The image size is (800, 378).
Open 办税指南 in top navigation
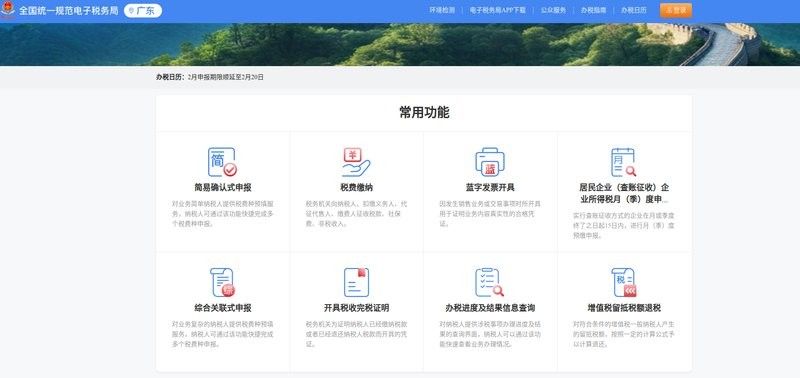593,10
